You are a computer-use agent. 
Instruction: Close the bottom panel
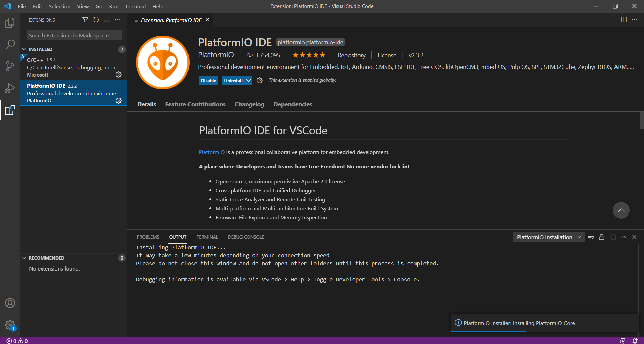coord(634,237)
